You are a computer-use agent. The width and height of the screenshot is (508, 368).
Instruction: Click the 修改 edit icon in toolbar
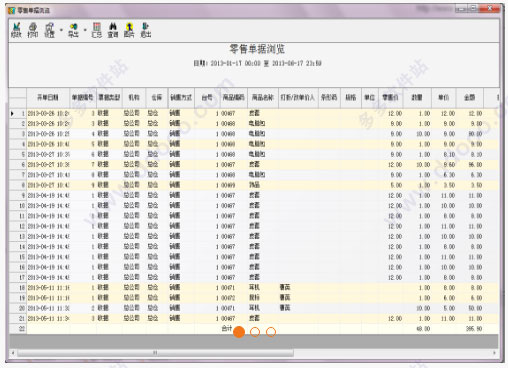16,30
